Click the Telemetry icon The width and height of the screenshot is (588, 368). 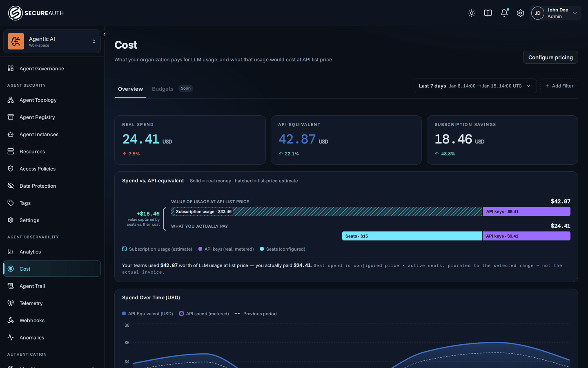[11, 303]
